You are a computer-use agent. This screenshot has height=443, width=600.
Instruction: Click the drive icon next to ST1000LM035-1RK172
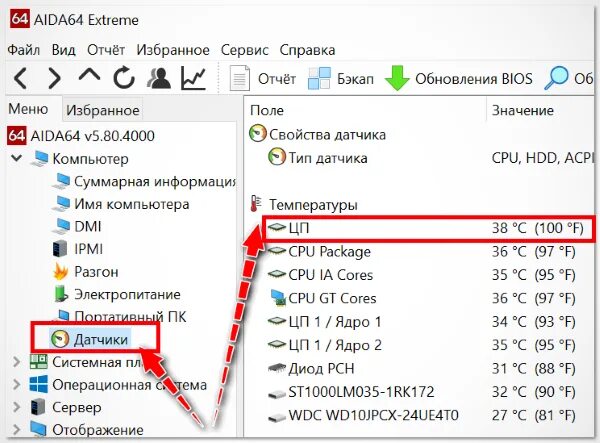pyautogui.click(x=277, y=393)
